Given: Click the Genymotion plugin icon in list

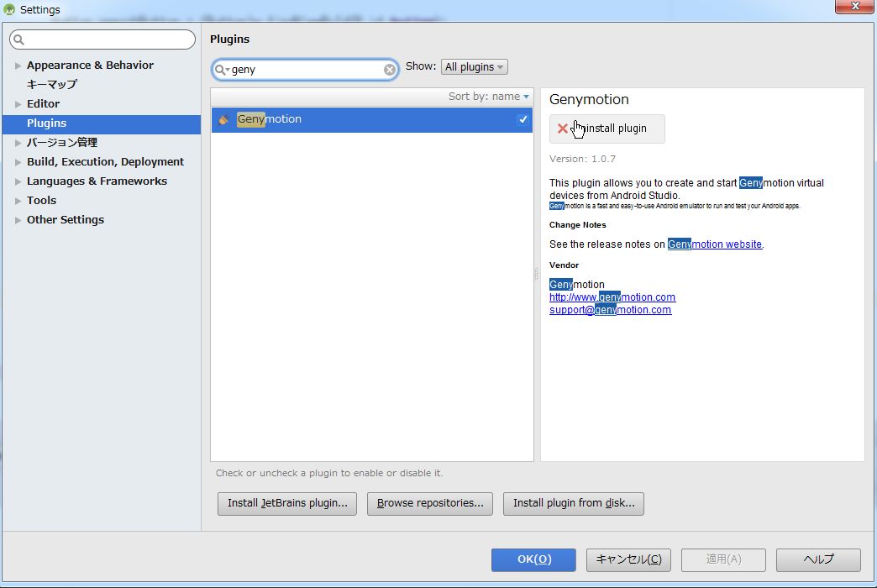Looking at the screenshot, I should coord(223,119).
